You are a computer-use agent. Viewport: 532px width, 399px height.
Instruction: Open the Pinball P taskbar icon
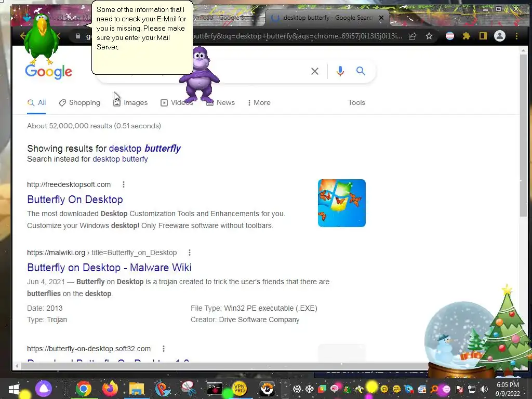(x=163, y=389)
